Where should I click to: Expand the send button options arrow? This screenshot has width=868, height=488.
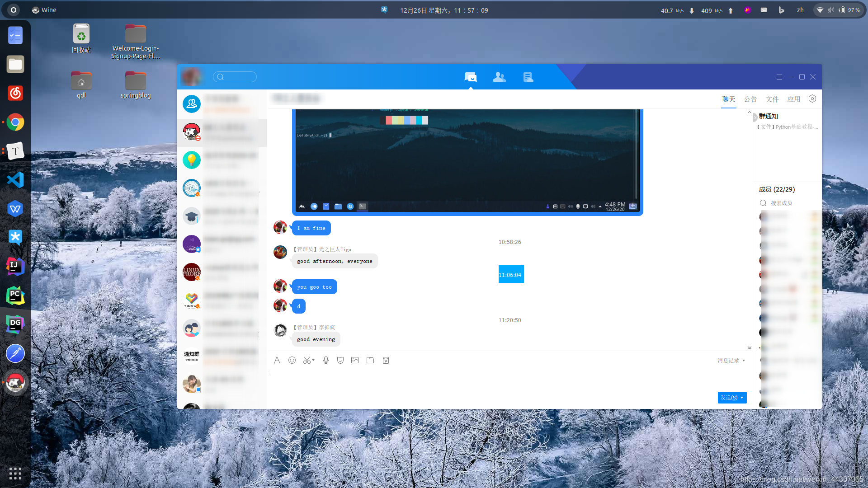pos(742,398)
